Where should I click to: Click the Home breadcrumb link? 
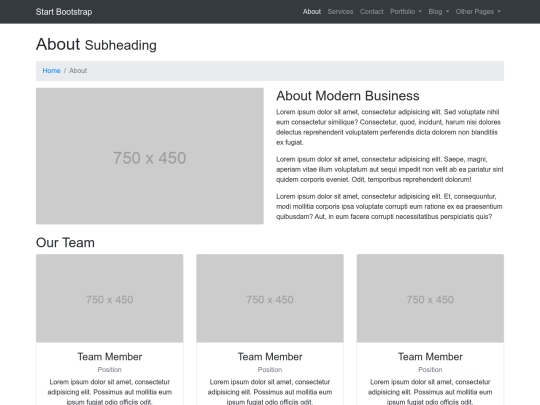[x=51, y=71]
